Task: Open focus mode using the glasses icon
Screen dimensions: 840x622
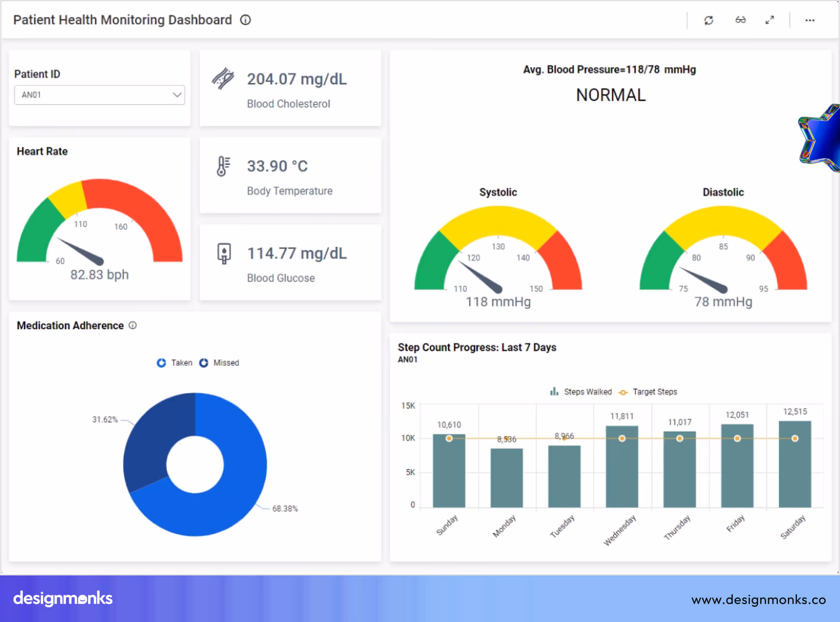Action: click(x=740, y=20)
